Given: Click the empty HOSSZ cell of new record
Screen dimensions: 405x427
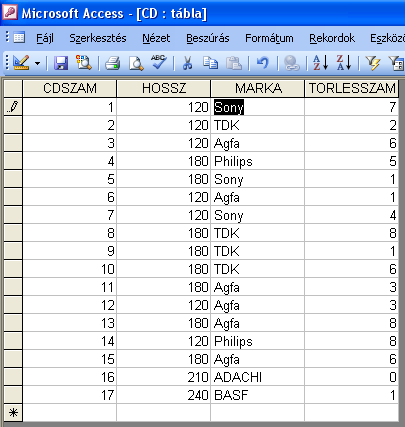Looking at the screenshot, I should [164, 413].
